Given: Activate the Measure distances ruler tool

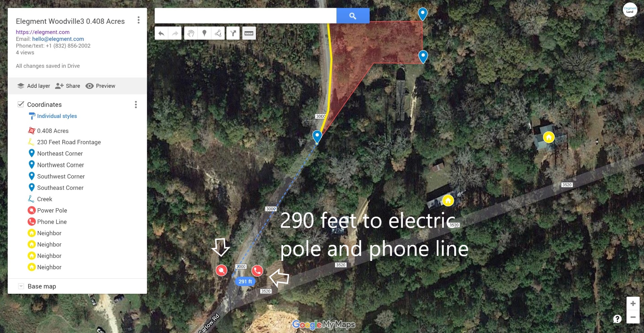Looking at the screenshot, I should coord(249,33).
